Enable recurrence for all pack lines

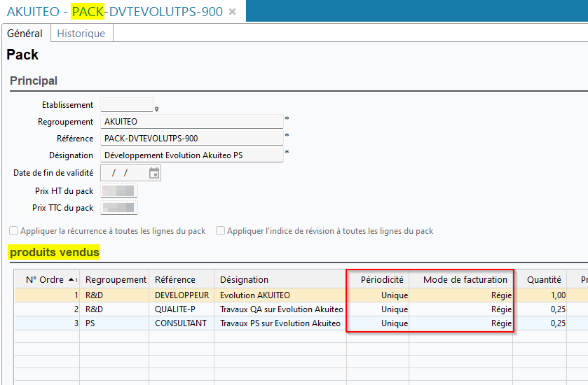pyautogui.click(x=13, y=231)
